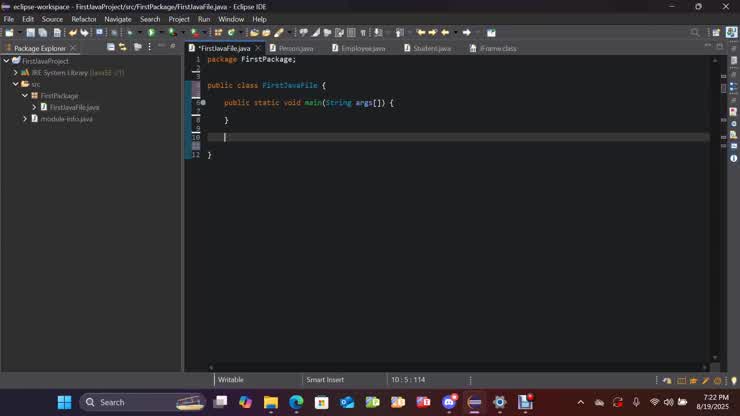This screenshot has width=740, height=416.
Task: Toggle Block Selection Mode in toolbar
Action: pyautogui.click(x=351, y=33)
